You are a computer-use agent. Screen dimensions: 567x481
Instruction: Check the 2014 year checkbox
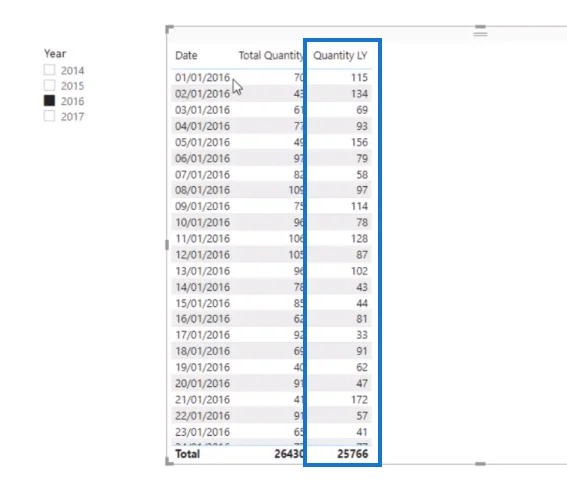50,70
